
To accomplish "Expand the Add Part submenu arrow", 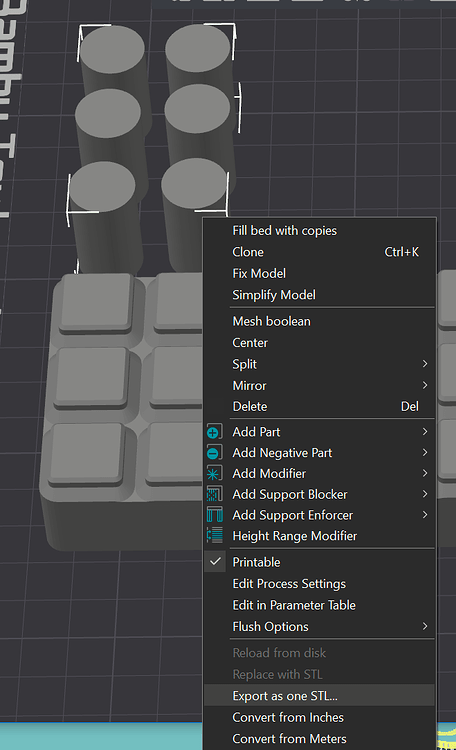I will [x=424, y=432].
